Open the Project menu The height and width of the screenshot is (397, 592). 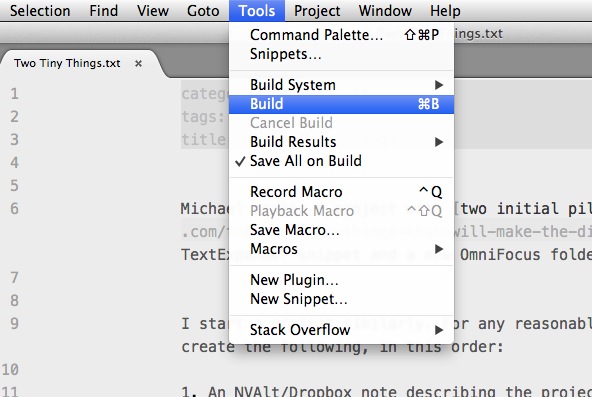pyautogui.click(x=317, y=11)
